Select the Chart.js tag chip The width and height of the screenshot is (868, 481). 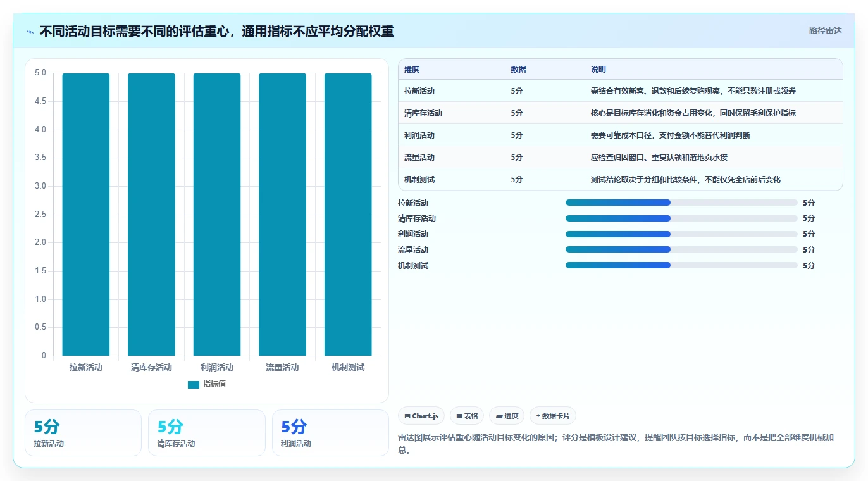(x=421, y=416)
